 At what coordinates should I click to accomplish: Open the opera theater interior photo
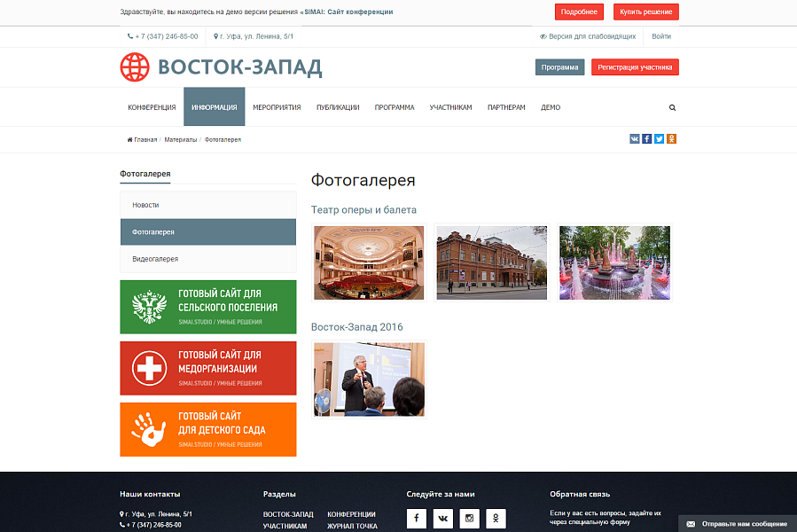pos(369,262)
